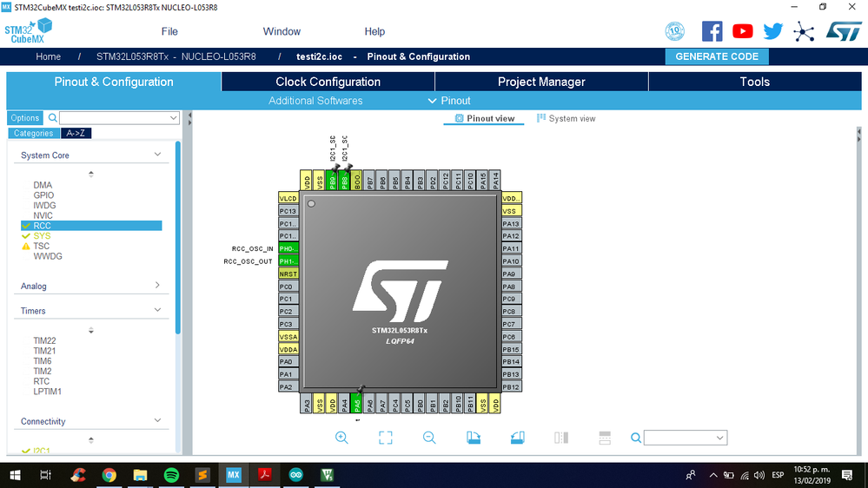Select green pin PB9 on chip
The width and height of the screenshot is (868, 488).
click(x=332, y=181)
